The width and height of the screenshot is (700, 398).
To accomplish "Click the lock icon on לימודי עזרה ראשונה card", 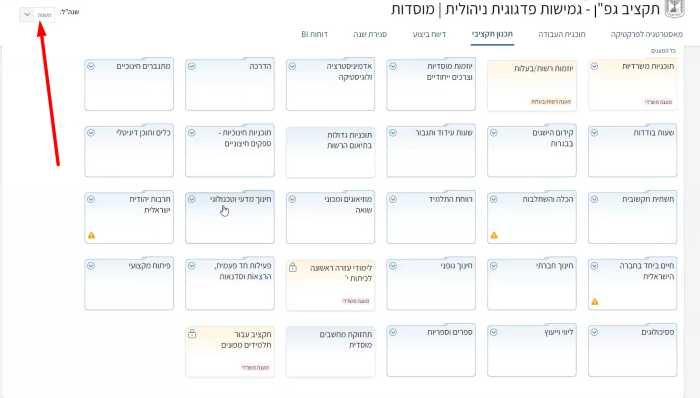I will point(292,267).
